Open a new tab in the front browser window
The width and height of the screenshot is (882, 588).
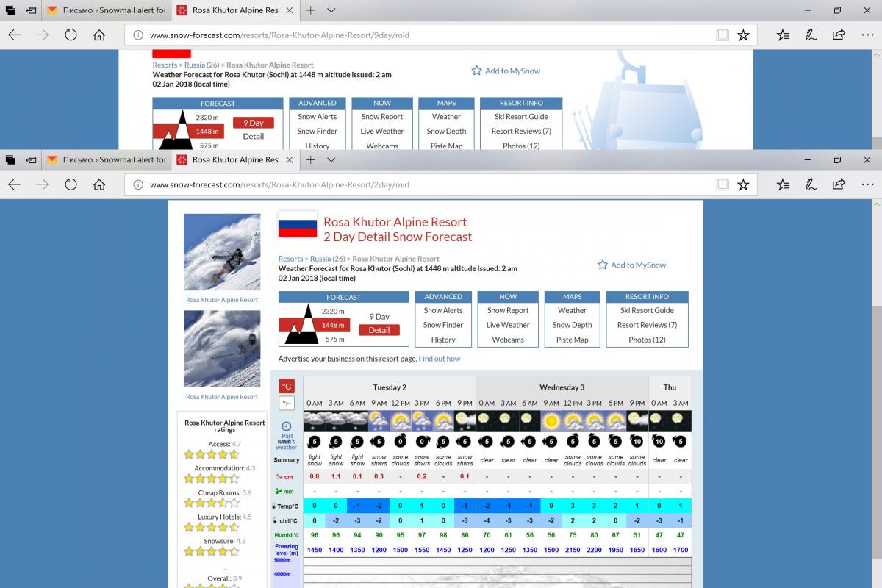[x=311, y=159]
